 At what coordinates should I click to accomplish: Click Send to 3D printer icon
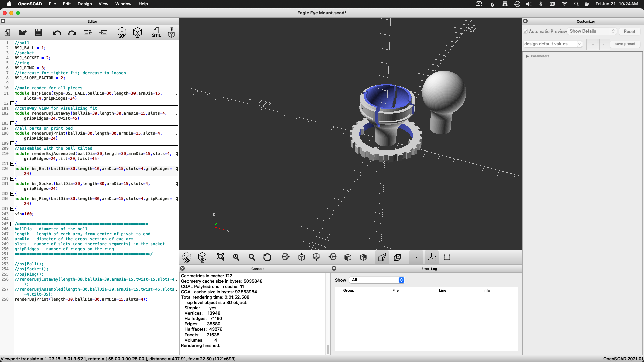(x=171, y=33)
